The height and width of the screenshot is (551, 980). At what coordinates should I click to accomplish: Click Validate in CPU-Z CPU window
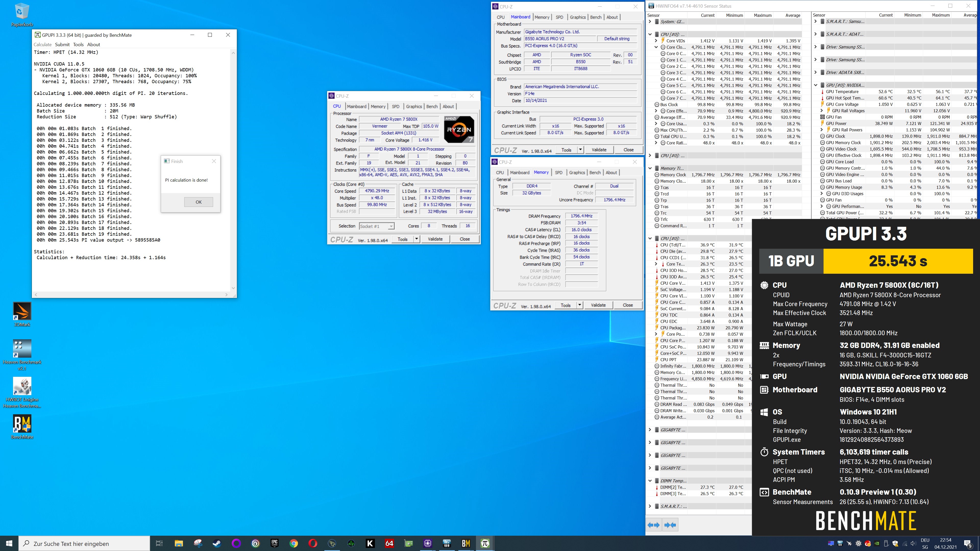pyautogui.click(x=435, y=239)
